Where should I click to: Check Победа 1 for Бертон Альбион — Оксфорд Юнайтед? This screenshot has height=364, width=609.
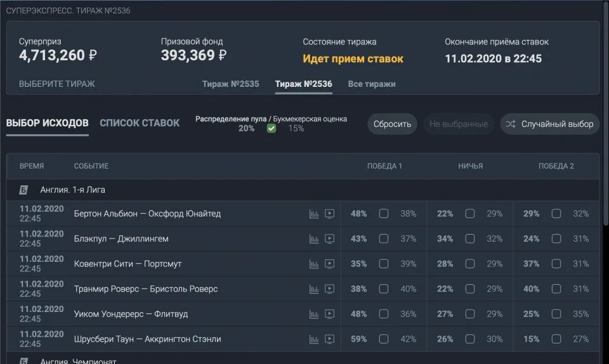point(384,214)
